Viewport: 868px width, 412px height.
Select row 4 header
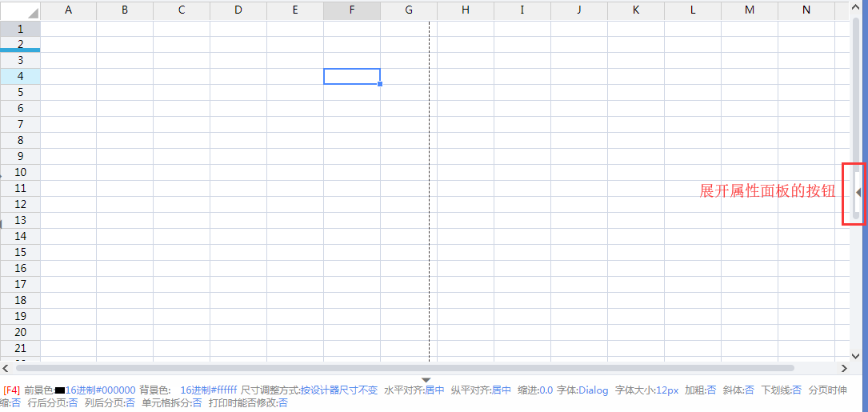point(20,76)
